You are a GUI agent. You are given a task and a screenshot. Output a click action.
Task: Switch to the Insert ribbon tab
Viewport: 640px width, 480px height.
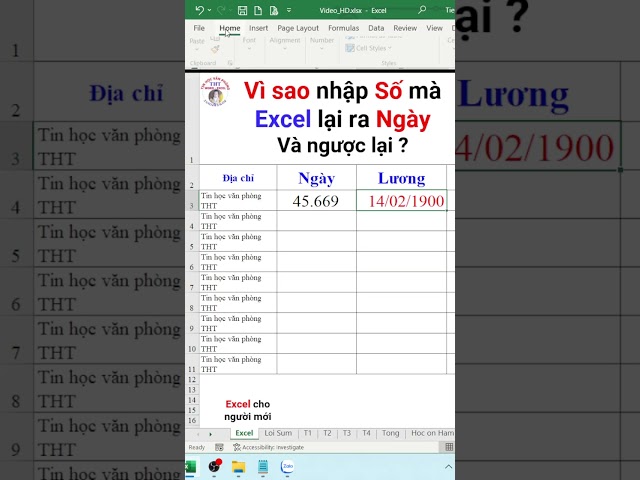pyautogui.click(x=258, y=28)
